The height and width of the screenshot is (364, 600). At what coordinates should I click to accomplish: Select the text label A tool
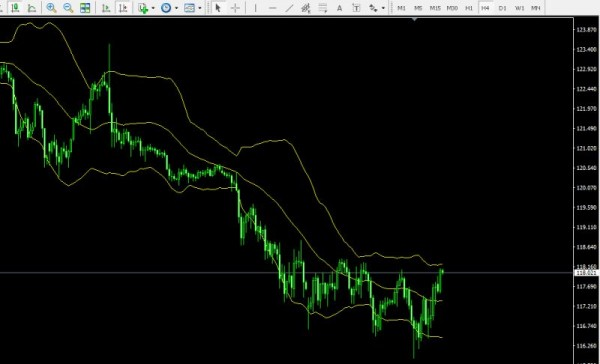pyautogui.click(x=339, y=8)
